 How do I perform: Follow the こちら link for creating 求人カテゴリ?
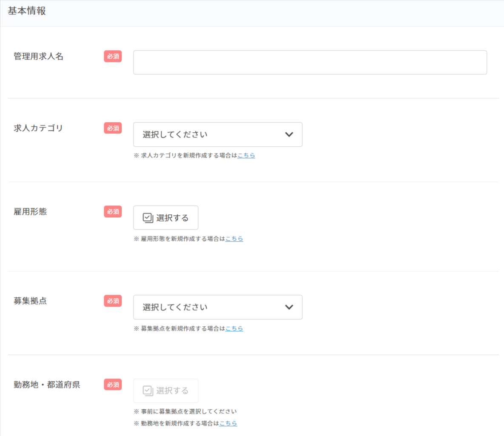coord(246,156)
